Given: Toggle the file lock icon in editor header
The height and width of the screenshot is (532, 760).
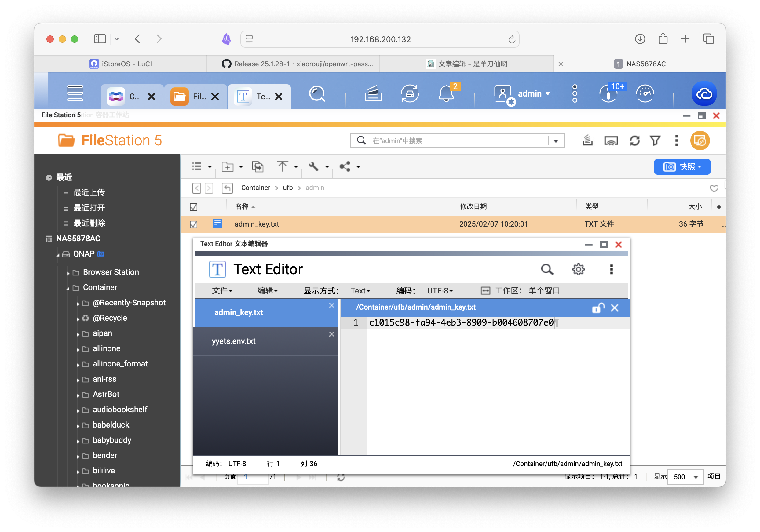Looking at the screenshot, I should [x=598, y=308].
